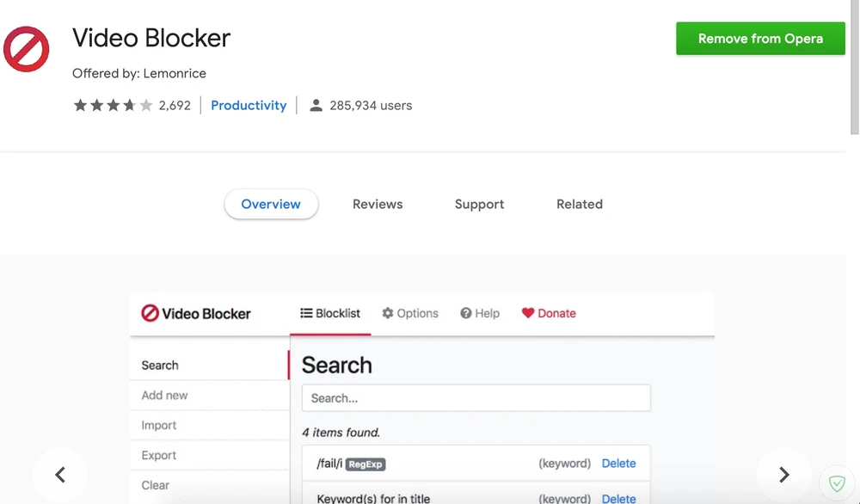Click the star rating icons
860x504 pixels.
[113, 106]
